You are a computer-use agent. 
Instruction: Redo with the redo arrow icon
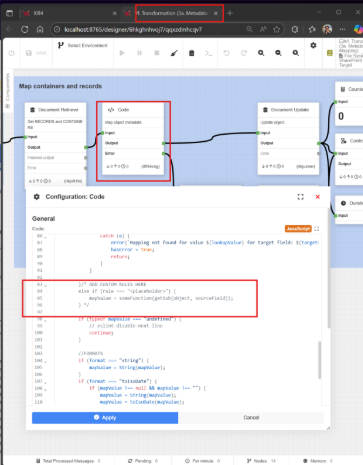coord(244,53)
